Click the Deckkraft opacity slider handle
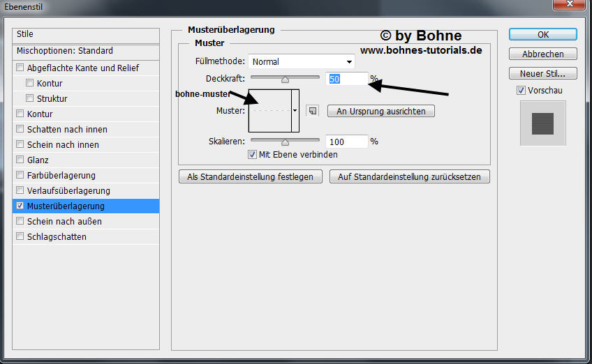The width and height of the screenshot is (592, 364). 285,79
